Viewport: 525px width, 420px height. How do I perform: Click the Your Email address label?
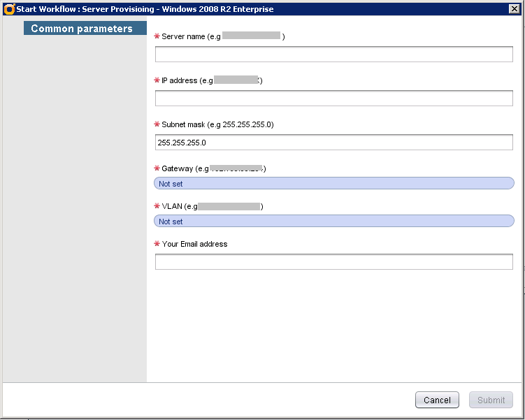[x=194, y=244]
